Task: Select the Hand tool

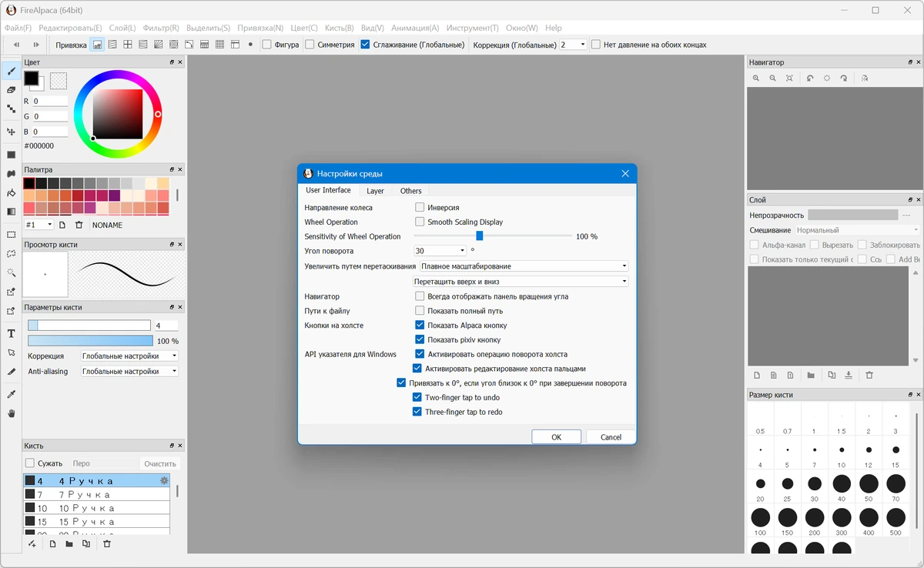Action: click(x=11, y=413)
